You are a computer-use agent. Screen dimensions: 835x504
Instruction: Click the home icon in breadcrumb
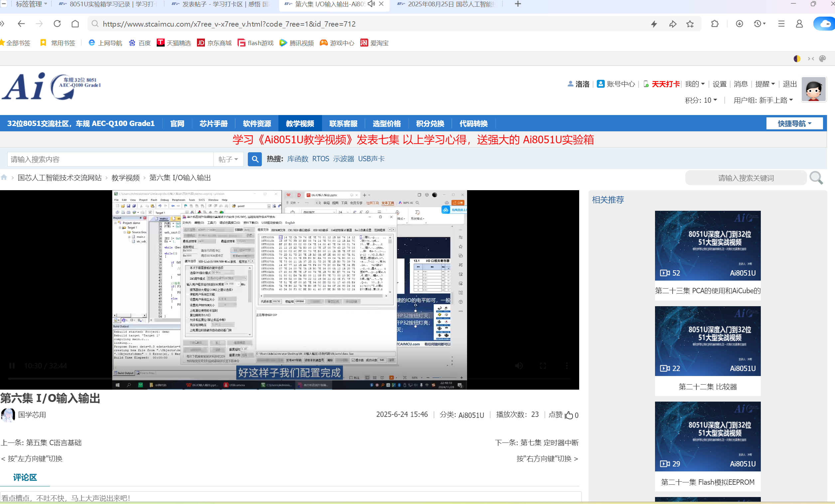tap(4, 178)
